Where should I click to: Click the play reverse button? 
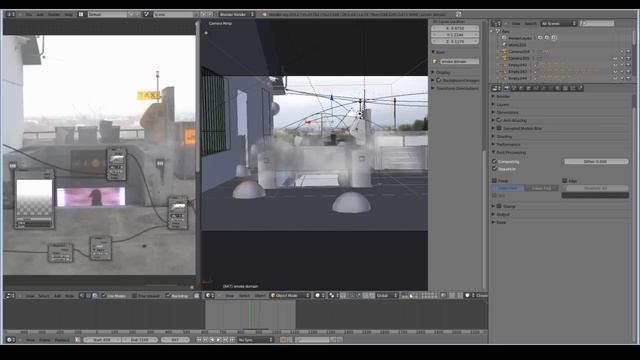click(x=212, y=340)
